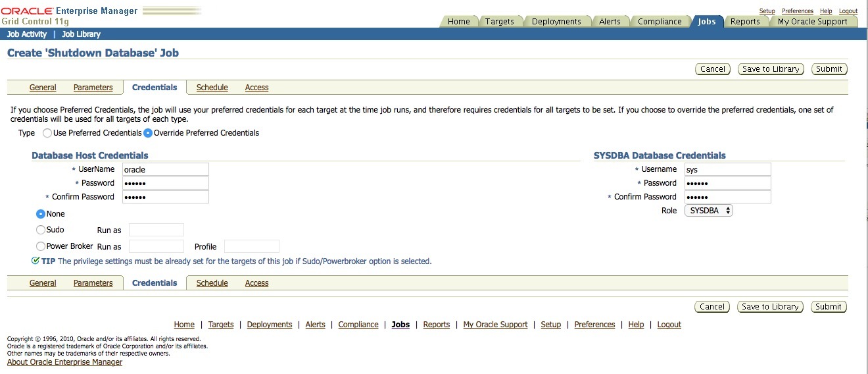Open the Home main tab

(459, 22)
